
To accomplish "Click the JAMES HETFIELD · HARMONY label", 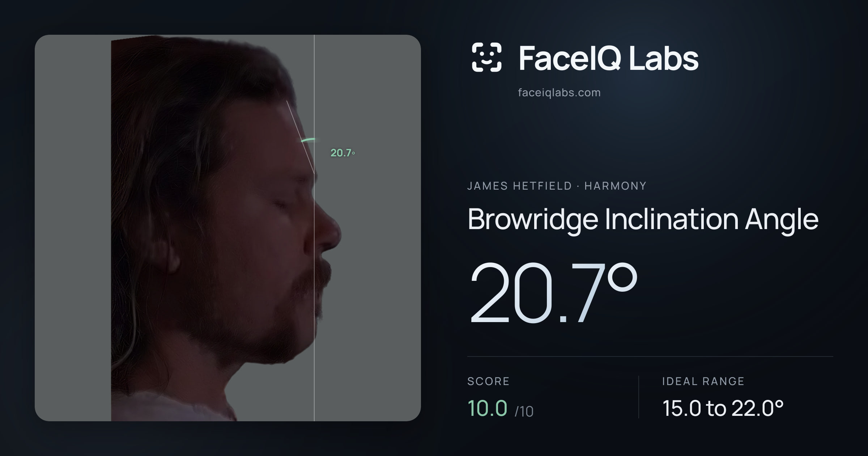I will point(557,186).
